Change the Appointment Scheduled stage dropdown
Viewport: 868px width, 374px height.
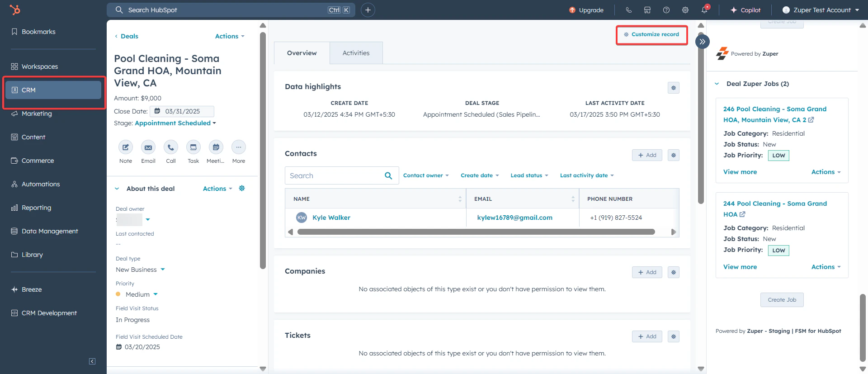pyautogui.click(x=175, y=123)
